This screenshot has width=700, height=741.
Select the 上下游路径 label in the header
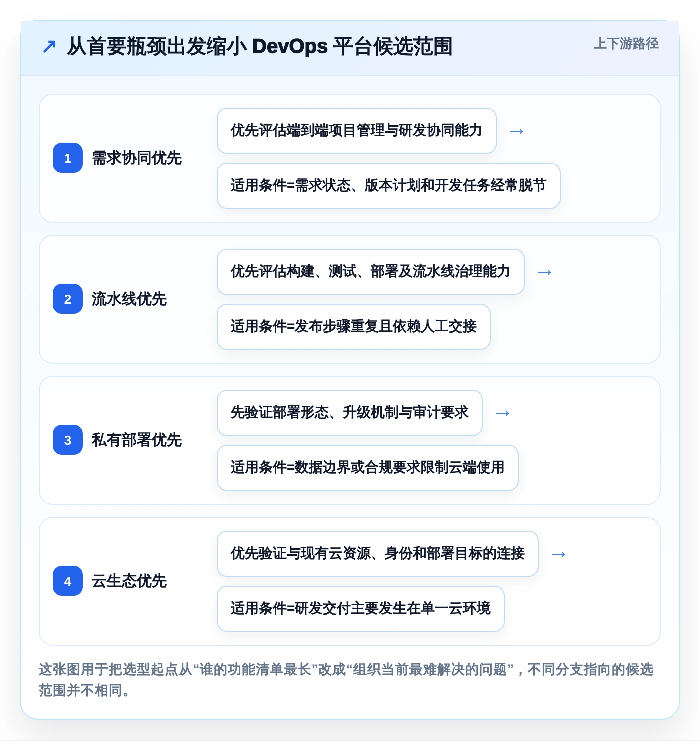626,44
